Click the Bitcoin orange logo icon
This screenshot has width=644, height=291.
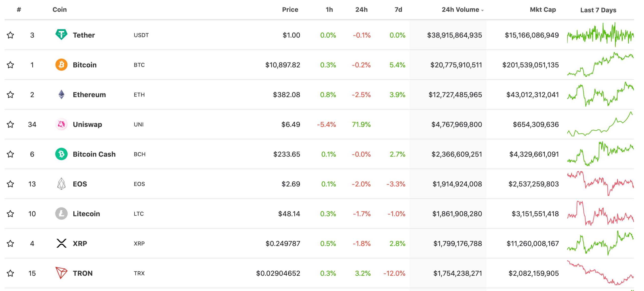[x=61, y=65]
